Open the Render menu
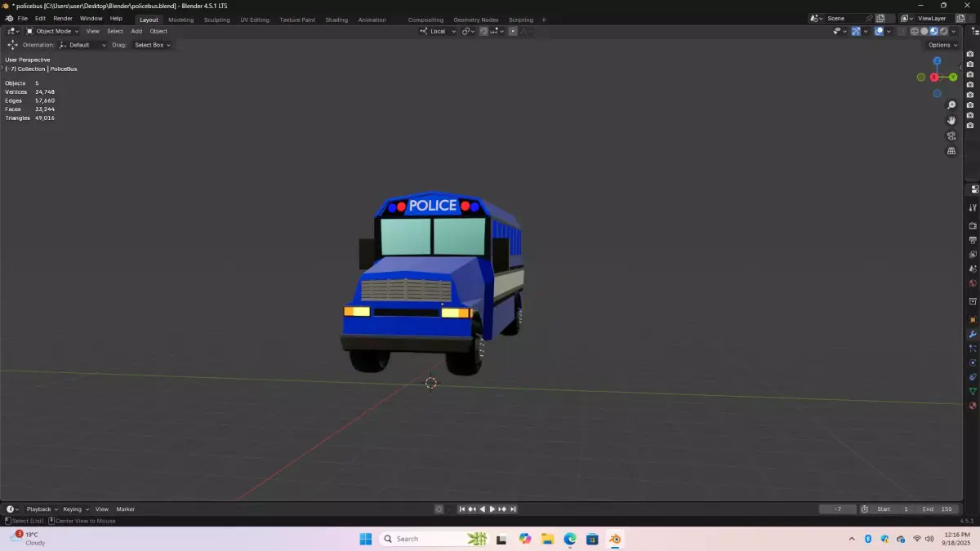The image size is (980, 551). 63,19
